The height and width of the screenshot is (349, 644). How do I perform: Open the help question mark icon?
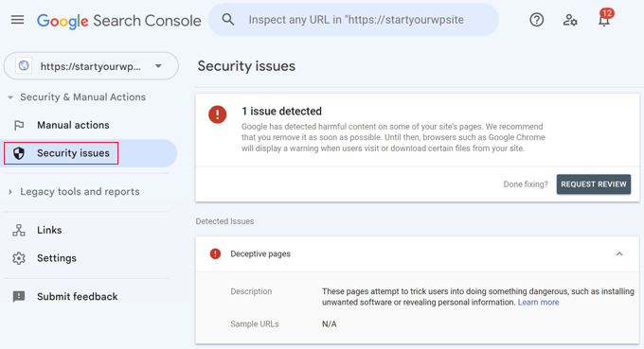point(536,20)
